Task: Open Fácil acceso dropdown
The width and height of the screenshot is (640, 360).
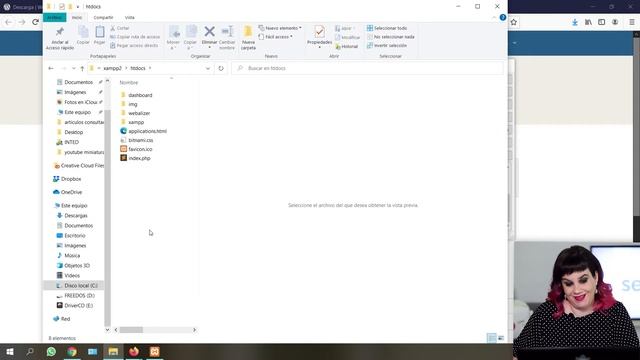Action: pos(276,37)
